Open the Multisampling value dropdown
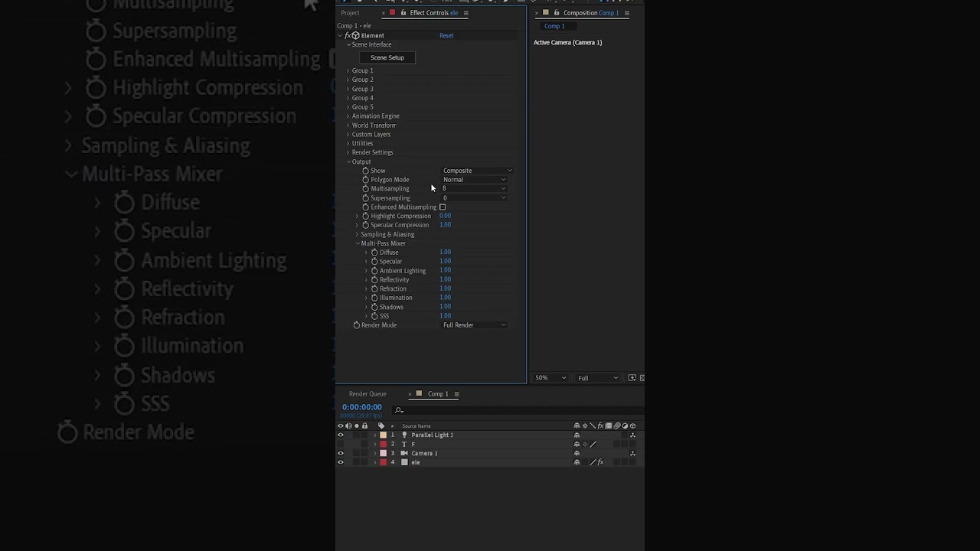This screenshot has height=551, width=980. pyautogui.click(x=474, y=189)
